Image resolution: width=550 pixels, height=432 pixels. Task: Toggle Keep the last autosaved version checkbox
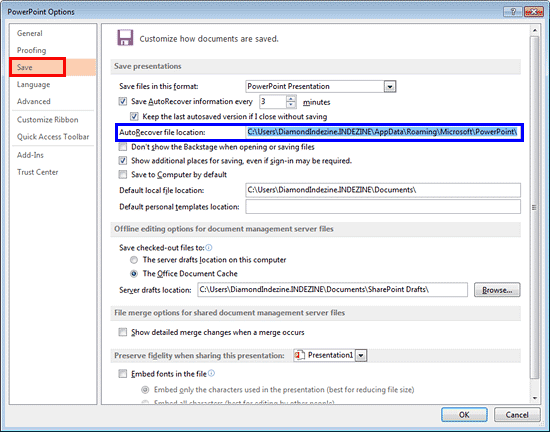[134, 116]
